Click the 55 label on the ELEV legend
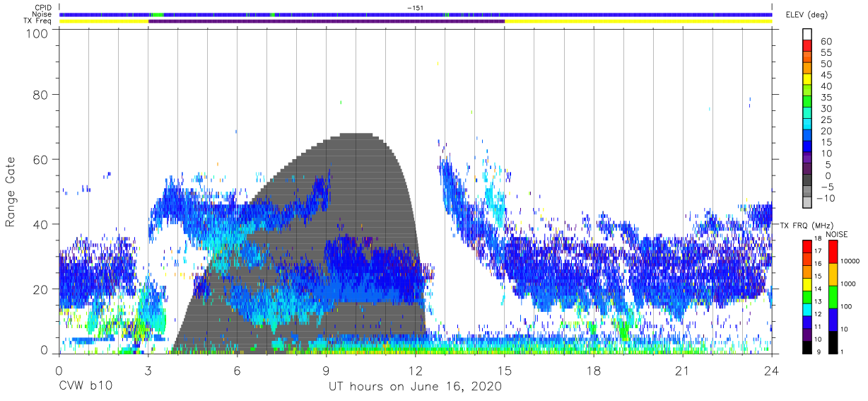 tap(826, 52)
